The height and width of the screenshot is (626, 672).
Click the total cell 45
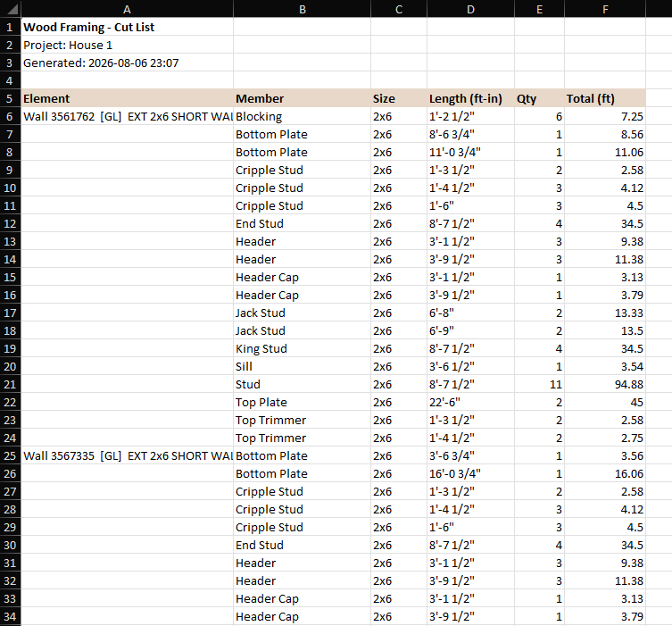click(605, 402)
